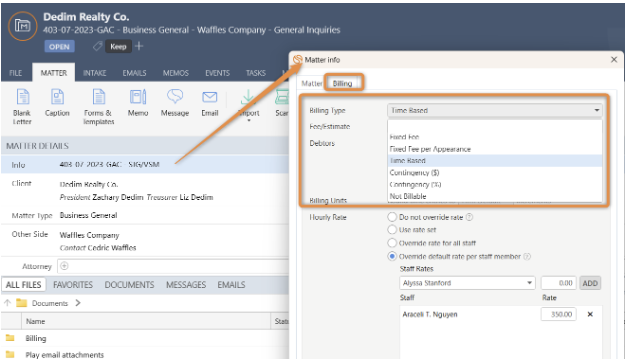Switch to the EVENTS tab
631x363 pixels.
click(217, 73)
